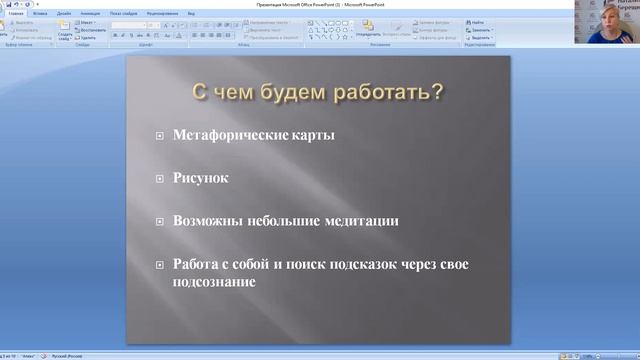Toggle italic formatting
Image resolution: width=640 pixels, height=360 pixels.
[x=123, y=36]
